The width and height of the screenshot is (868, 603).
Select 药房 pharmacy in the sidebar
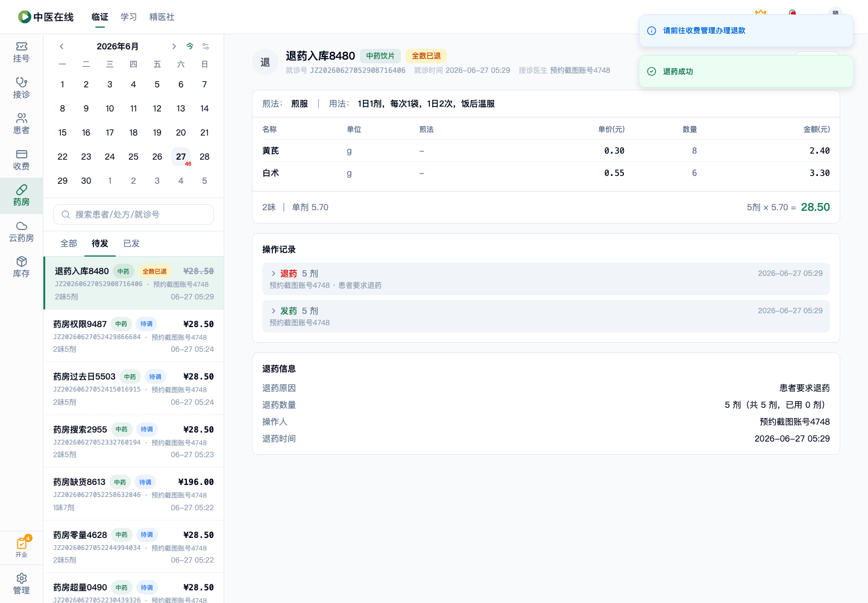coord(21,196)
